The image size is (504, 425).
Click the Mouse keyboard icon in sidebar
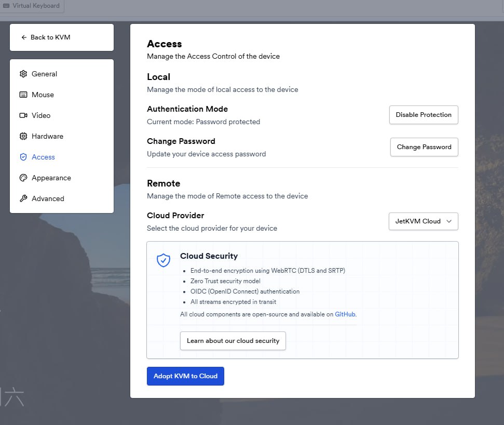23,95
